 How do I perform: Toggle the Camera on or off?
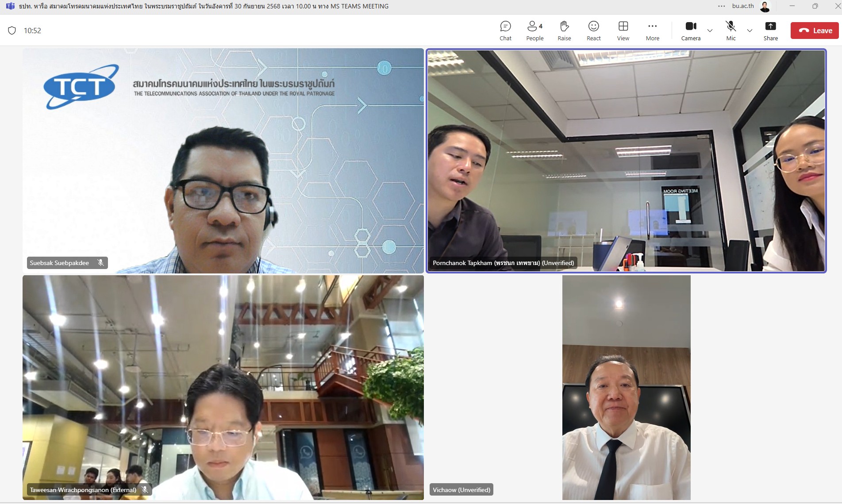tap(691, 31)
